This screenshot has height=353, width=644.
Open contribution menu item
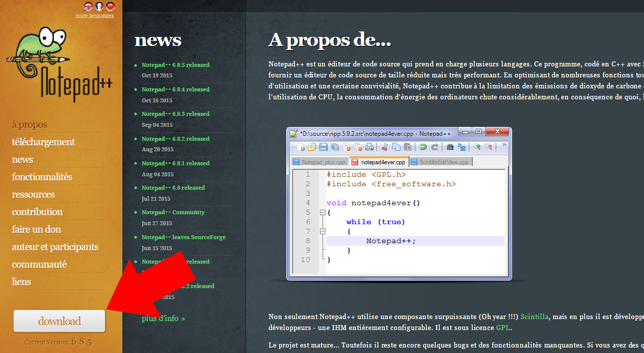tap(37, 212)
